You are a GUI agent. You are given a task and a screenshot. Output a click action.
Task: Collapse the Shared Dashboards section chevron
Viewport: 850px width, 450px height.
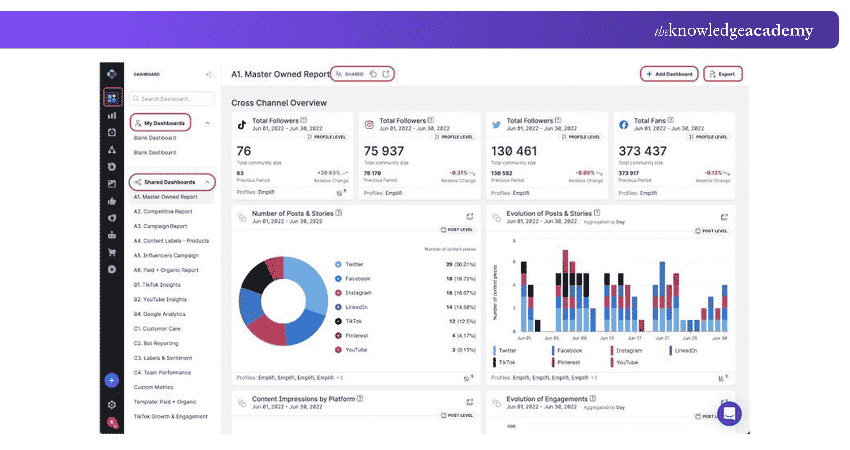click(x=208, y=182)
